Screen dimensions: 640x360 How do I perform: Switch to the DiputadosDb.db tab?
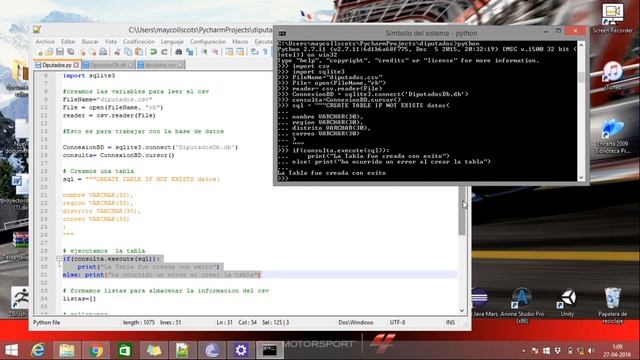(108, 65)
